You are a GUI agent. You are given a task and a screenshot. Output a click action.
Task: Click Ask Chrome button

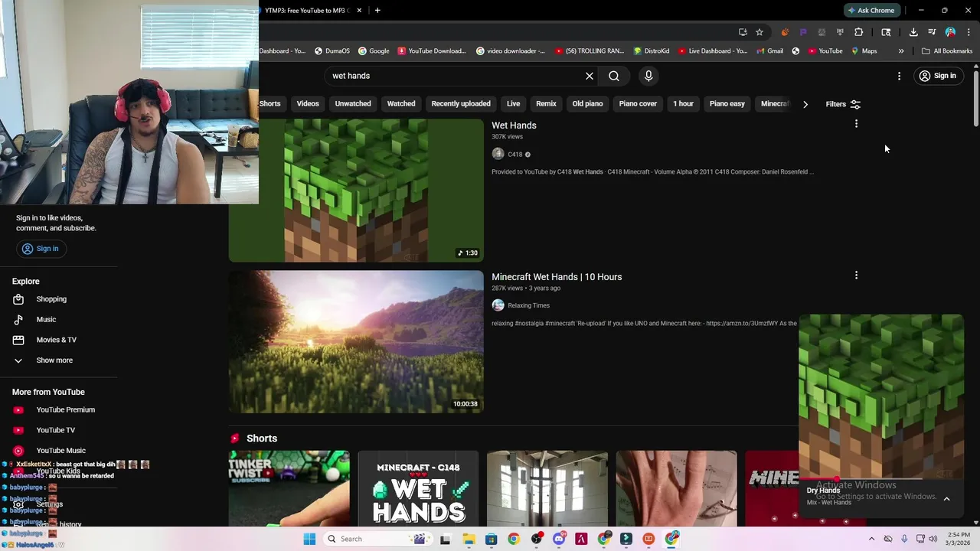pos(871,10)
